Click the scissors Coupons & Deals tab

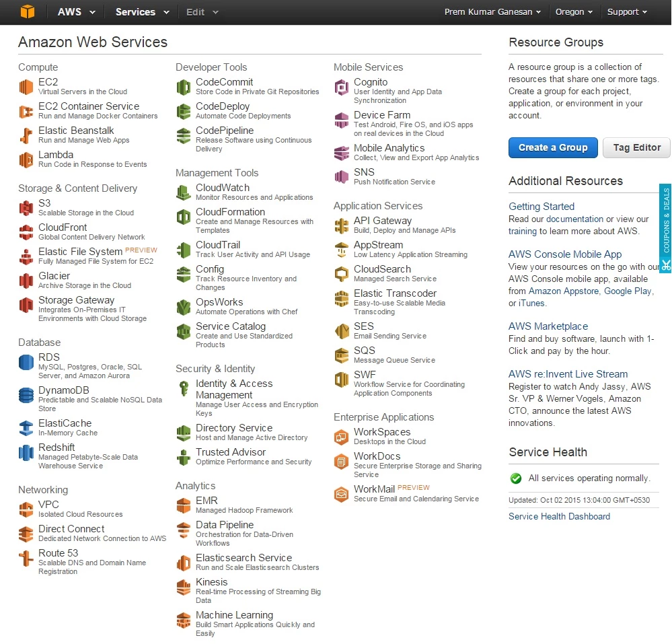pos(665,227)
